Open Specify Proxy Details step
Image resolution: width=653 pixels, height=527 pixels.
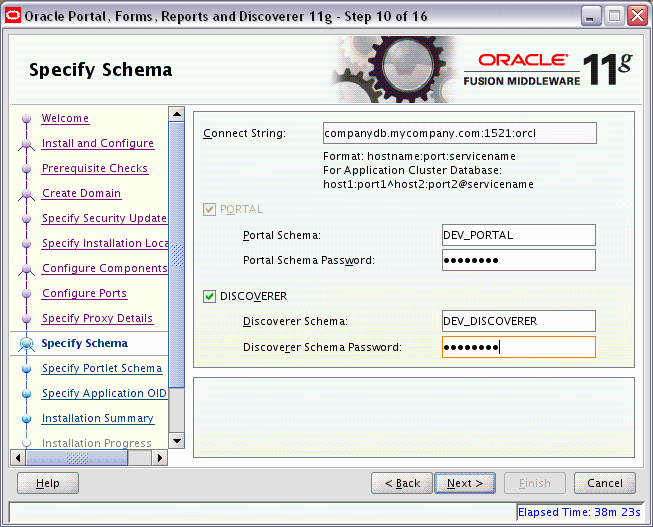(x=97, y=318)
